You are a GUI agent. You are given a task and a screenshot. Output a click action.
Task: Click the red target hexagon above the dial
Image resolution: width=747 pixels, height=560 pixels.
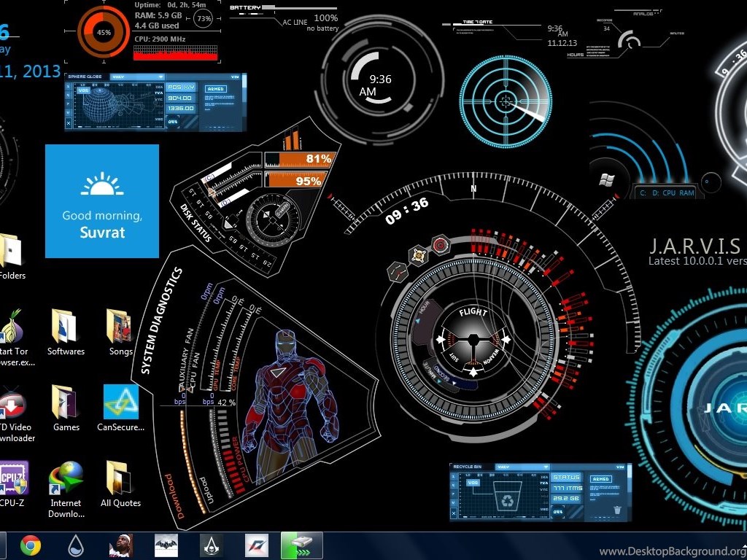tap(441, 245)
